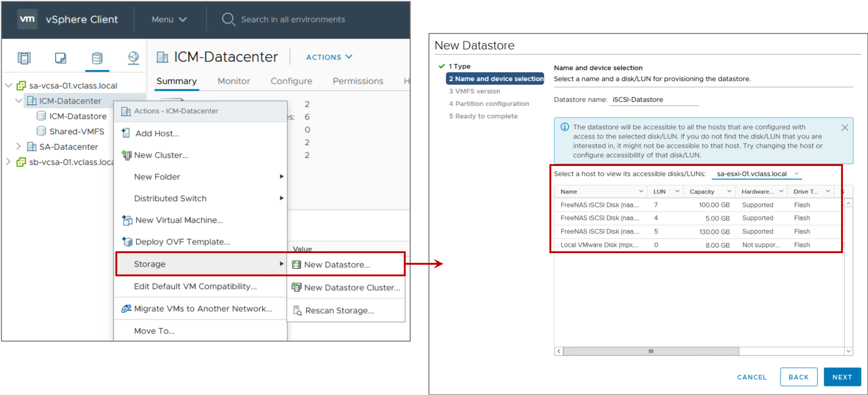Viewport: 868px width, 395px height.
Task: Click the NEXT button
Action: (842, 377)
